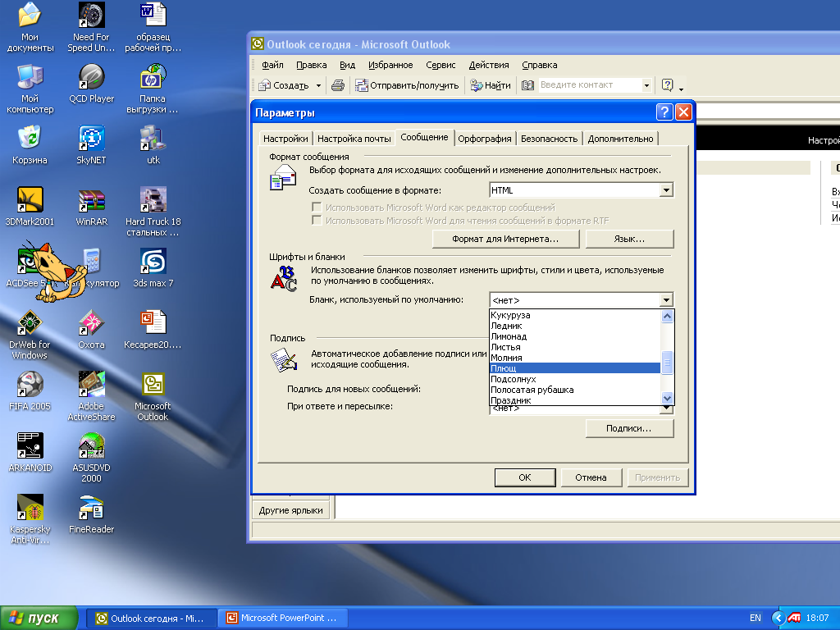840x630 pixels.
Task: Click dialog title bar help button
Action: point(664,112)
